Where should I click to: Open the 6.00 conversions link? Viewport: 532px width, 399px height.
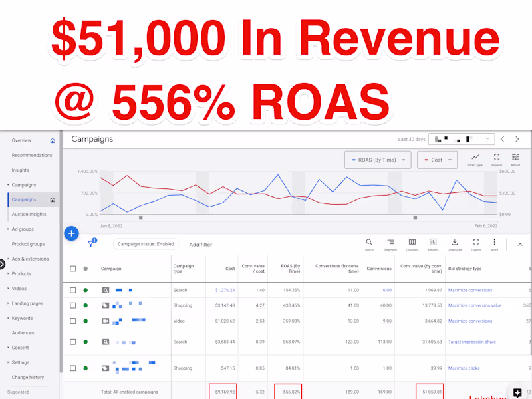pyautogui.click(x=387, y=290)
